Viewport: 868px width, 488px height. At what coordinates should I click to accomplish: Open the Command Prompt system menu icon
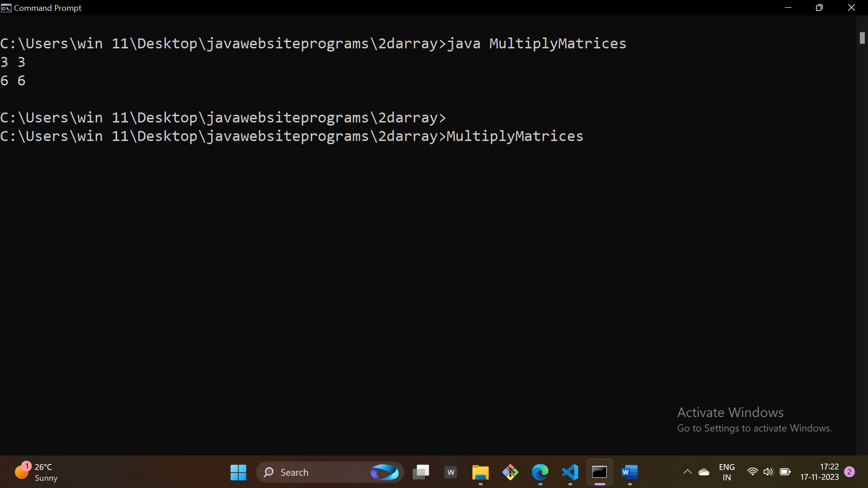(6, 8)
